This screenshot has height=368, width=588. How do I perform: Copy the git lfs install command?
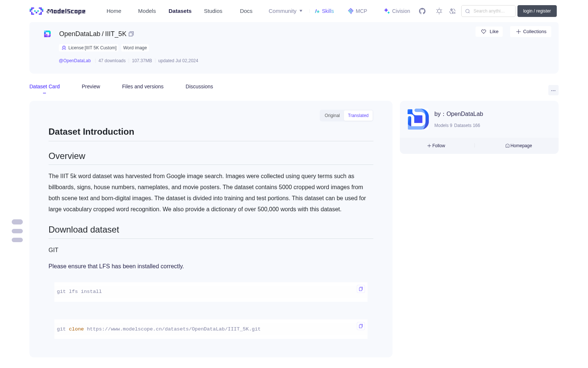[361, 289]
